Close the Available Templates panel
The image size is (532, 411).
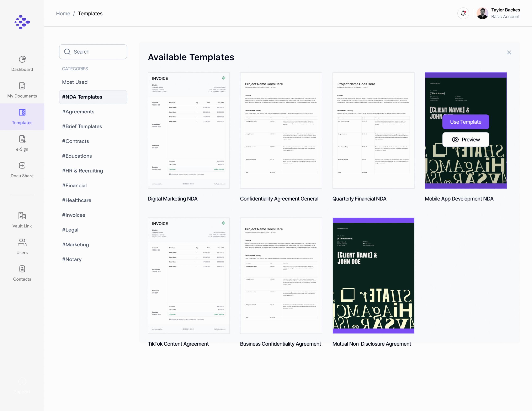[509, 52]
